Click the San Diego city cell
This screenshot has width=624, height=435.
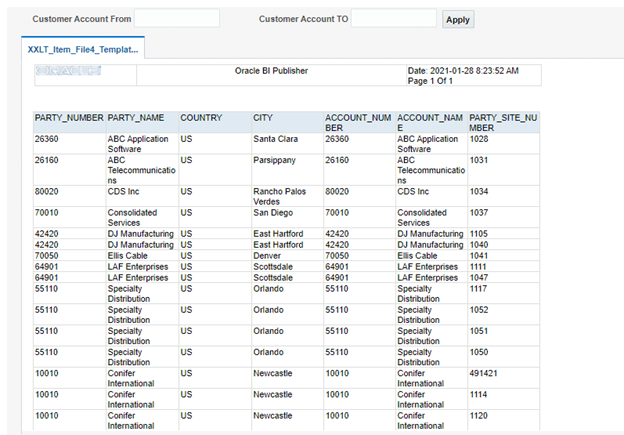pyautogui.click(x=273, y=212)
